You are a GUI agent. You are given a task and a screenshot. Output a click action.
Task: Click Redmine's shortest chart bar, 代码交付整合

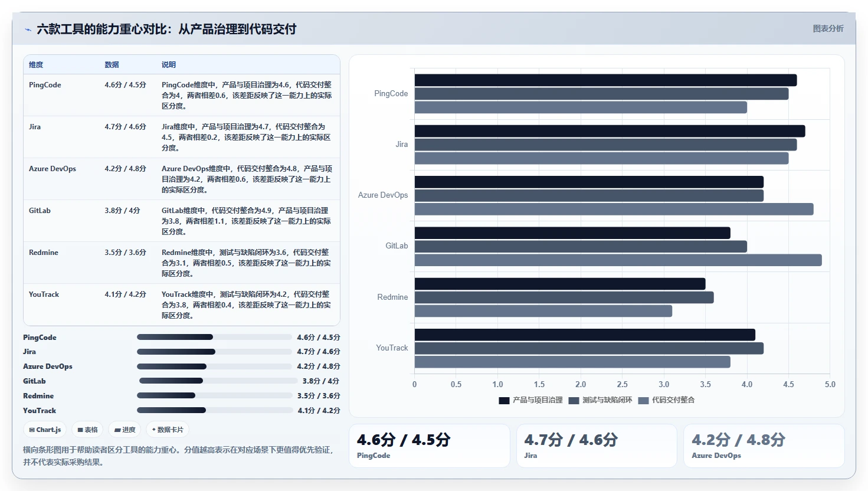543,311
